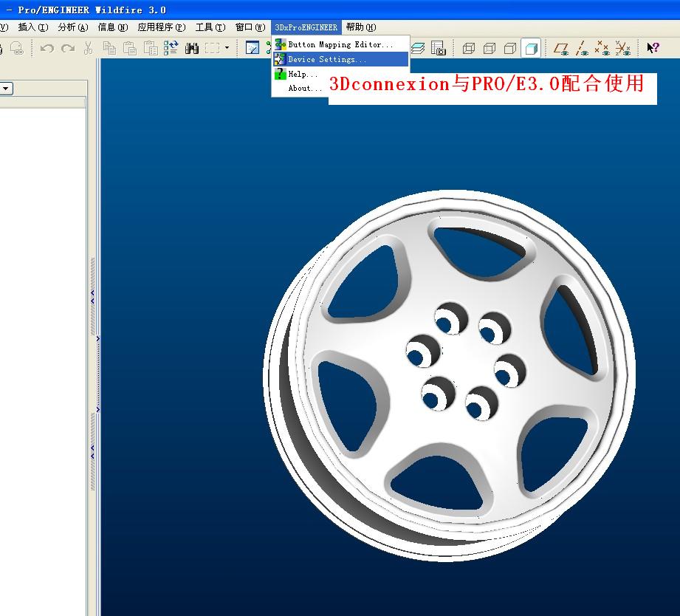Choose Device Settings... entry

point(341,59)
